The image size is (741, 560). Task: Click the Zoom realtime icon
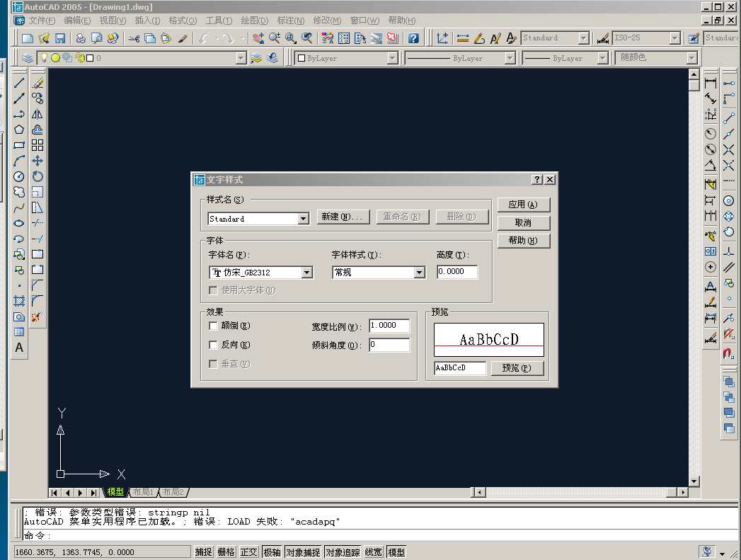pyautogui.click(x=275, y=38)
